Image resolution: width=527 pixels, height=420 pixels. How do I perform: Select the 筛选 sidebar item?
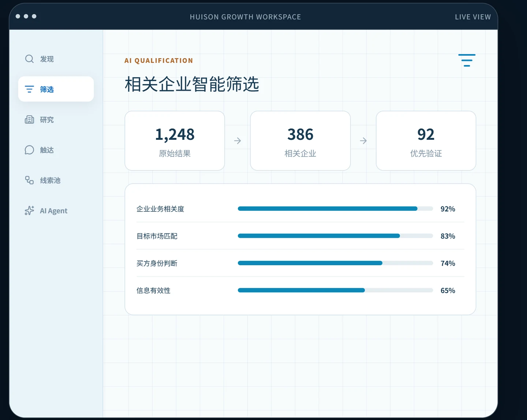(x=56, y=89)
